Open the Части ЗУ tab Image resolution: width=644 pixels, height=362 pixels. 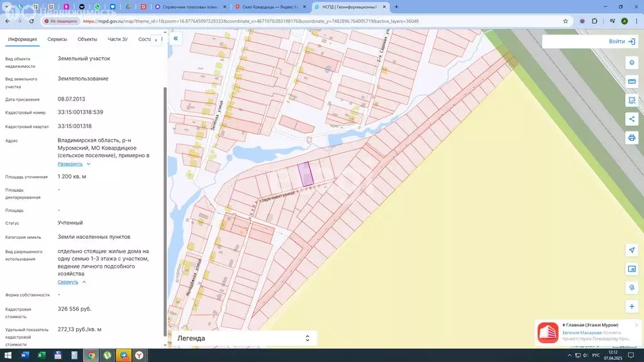tap(118, 40)
